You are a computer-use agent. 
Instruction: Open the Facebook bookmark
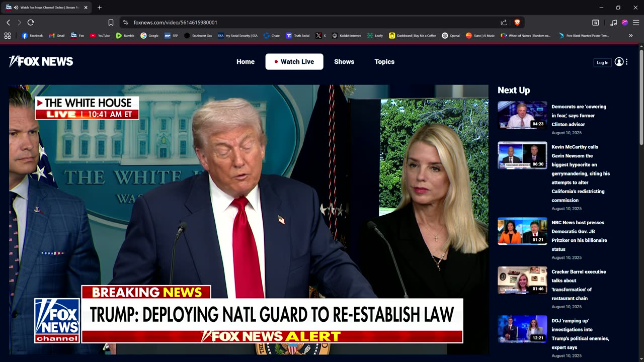point(32,36)
